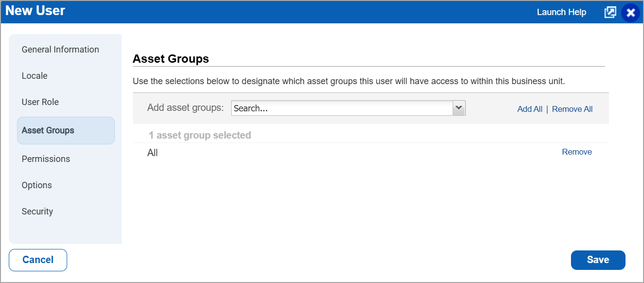Open the New User dialog in a new window
The width and height of the screenshot is (644, 283).
610,12
